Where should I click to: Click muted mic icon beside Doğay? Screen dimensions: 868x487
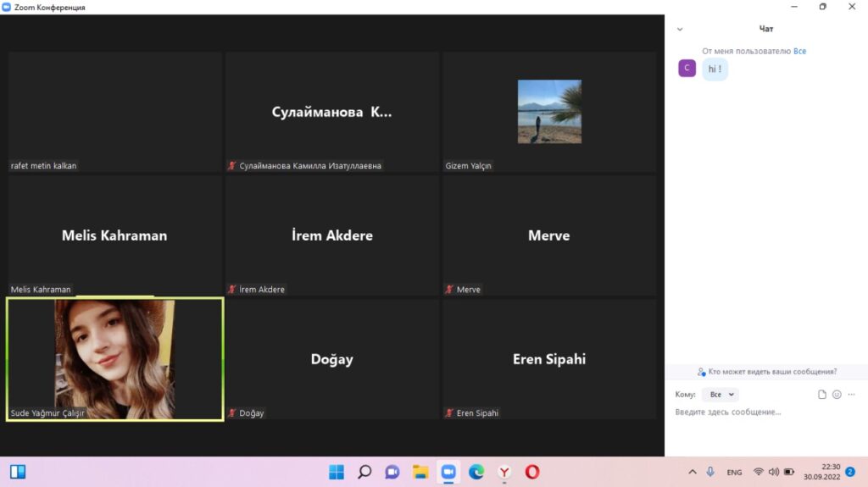(232, 412)
